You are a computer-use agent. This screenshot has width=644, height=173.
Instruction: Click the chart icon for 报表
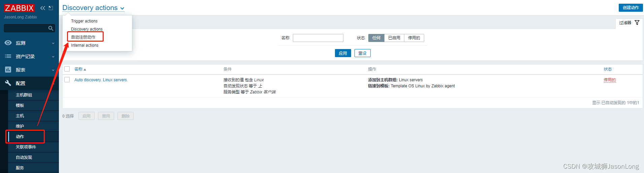(8, 70)
